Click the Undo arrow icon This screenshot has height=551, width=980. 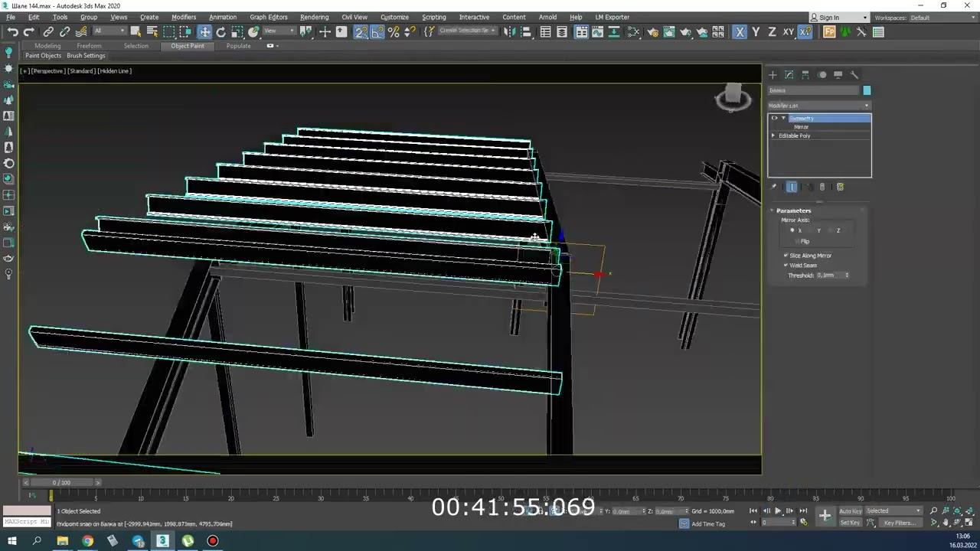[13, 32]
